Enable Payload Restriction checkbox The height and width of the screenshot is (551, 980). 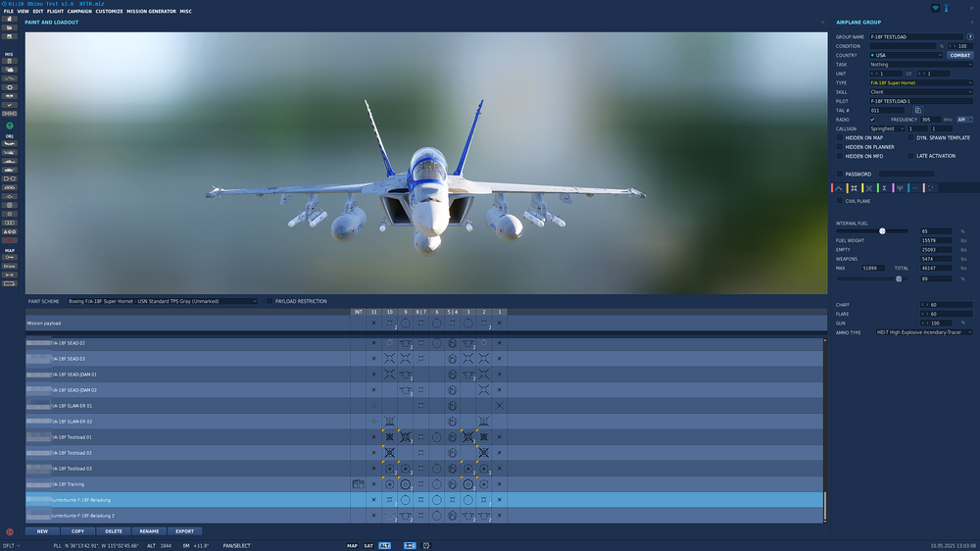(x=269, y=301)
